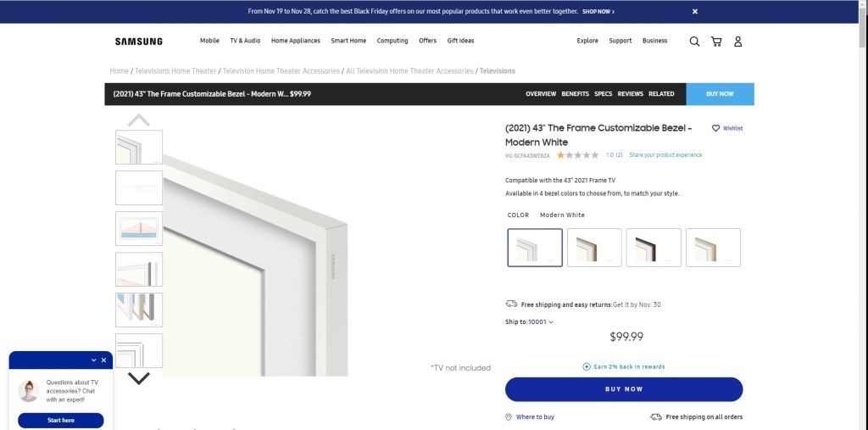This screenshot has height=430, width=868.
Task: Open the search magnifier icon
Action: [694, 41]
